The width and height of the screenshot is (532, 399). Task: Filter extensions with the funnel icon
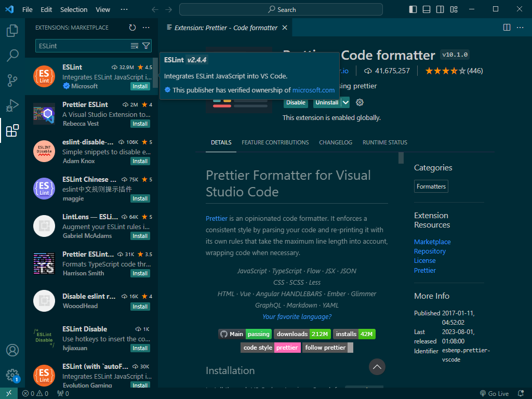pyautogui.click(x=146, y=46)
